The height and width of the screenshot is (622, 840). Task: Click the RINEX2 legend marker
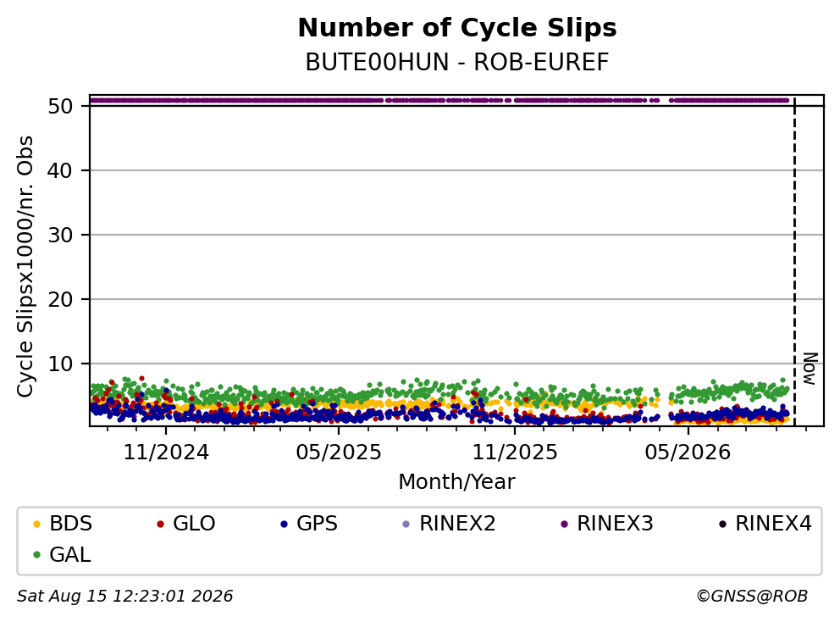(406, 524)
